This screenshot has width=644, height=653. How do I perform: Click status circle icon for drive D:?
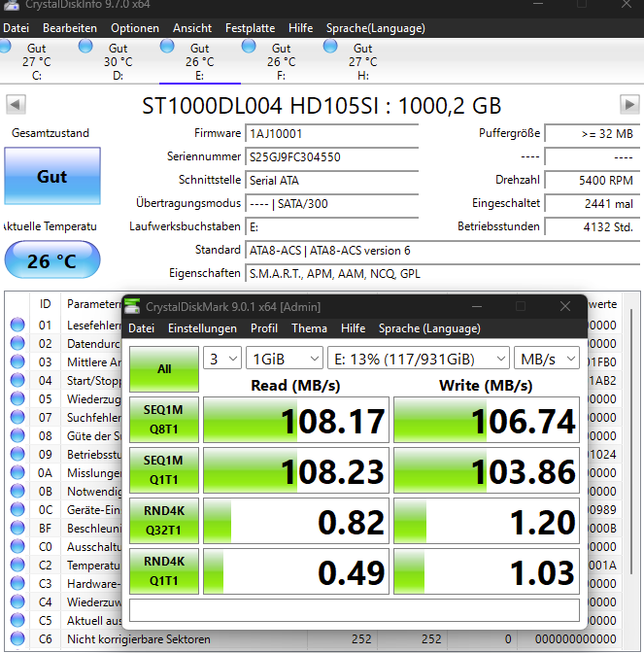coord(85,46)
